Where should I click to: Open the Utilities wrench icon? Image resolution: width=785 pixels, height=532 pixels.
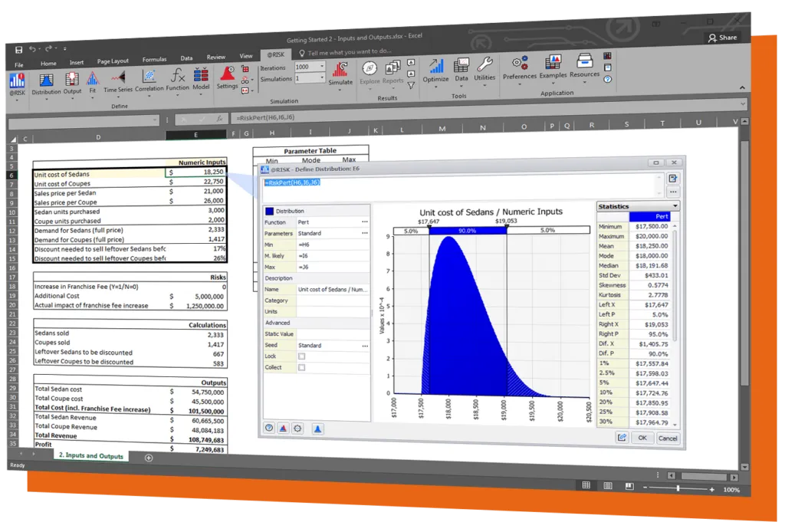click(484, 69)
